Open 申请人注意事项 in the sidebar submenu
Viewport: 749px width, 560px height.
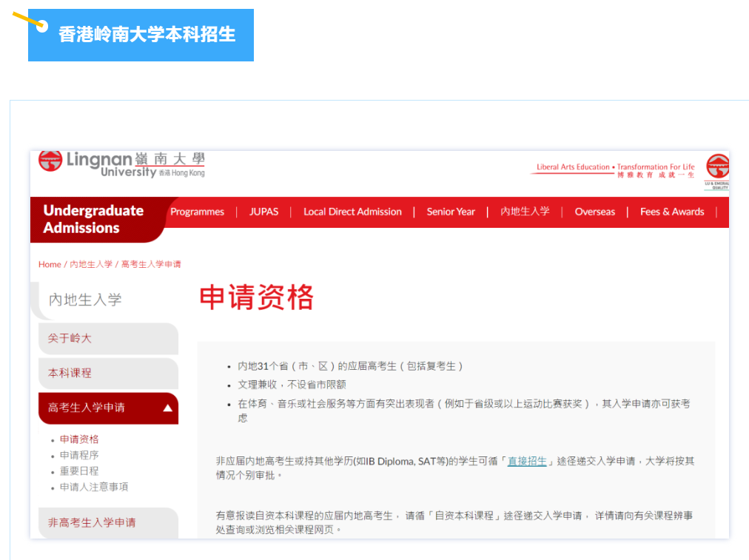click(x=94, y=487)
